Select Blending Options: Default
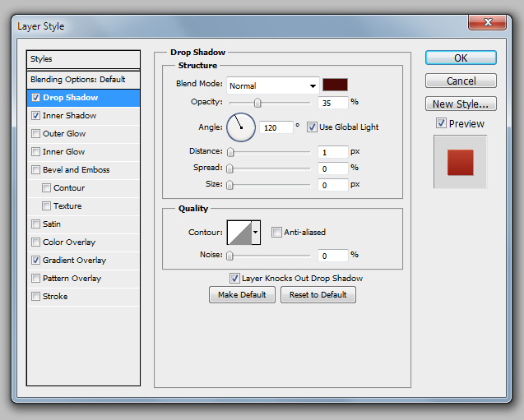This screenshot has width=524, height=420. pos(83,80)
